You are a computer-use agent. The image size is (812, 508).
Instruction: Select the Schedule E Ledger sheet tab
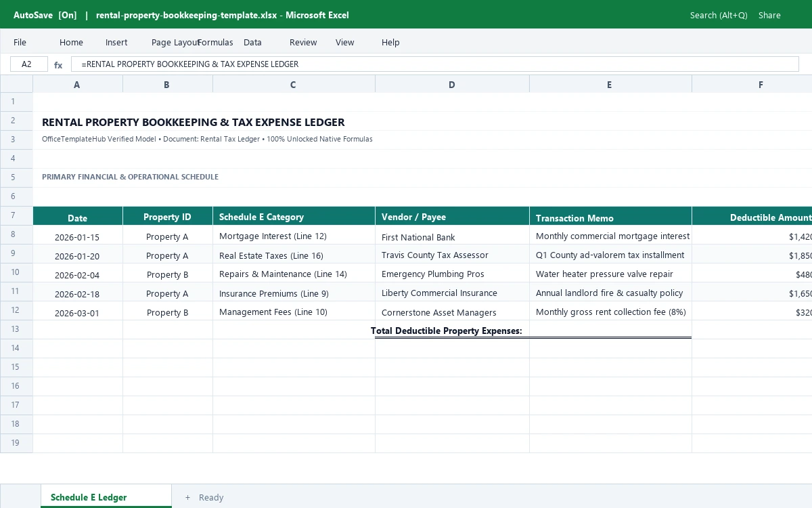pyautogui.click(x=106, y=496)
